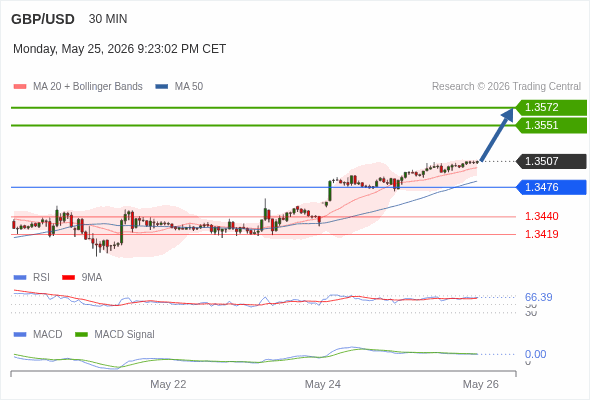Click the 9MA red legend marker

(68, 278)
